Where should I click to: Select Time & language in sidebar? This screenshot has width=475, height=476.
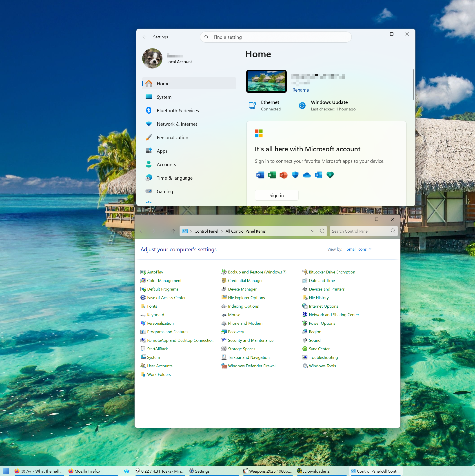point(175,178)
